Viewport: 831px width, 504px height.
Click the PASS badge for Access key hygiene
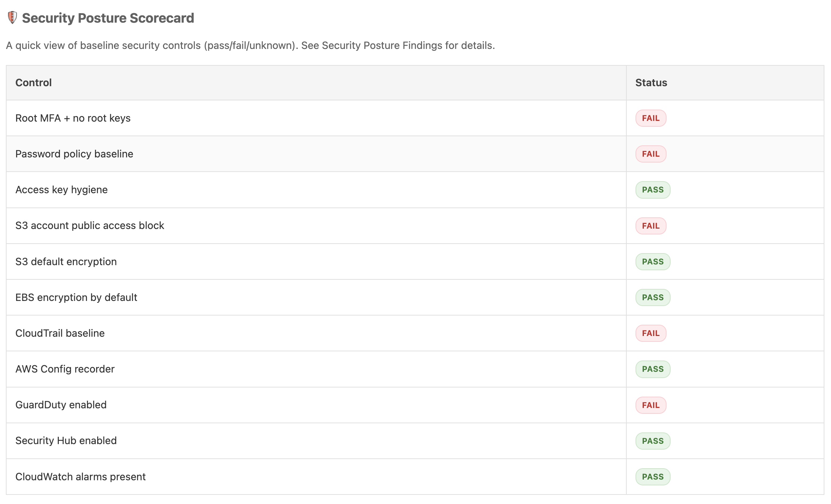pyautogui.click(x=653, y=190)
